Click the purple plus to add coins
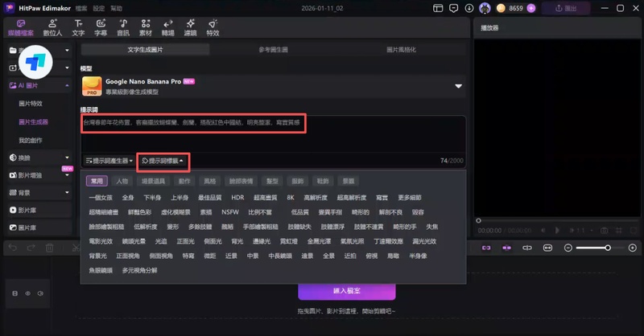This screenshot has height=336, width=644. tap(531, 8)
